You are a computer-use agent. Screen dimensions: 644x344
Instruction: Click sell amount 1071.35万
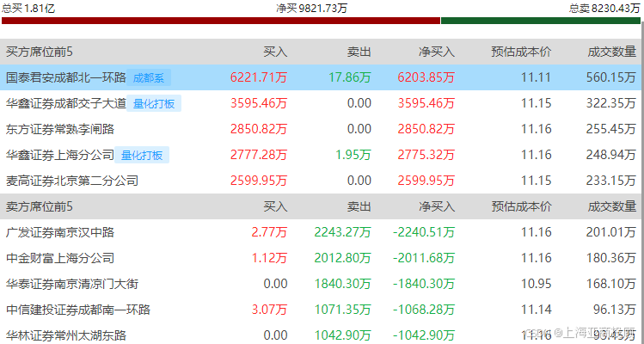pos(343,310)
